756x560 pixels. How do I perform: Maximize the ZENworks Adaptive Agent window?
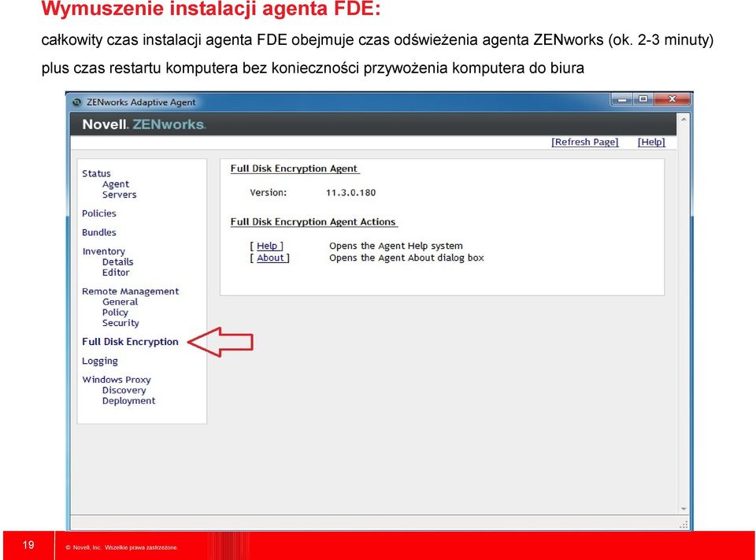(x=643, y=99)
